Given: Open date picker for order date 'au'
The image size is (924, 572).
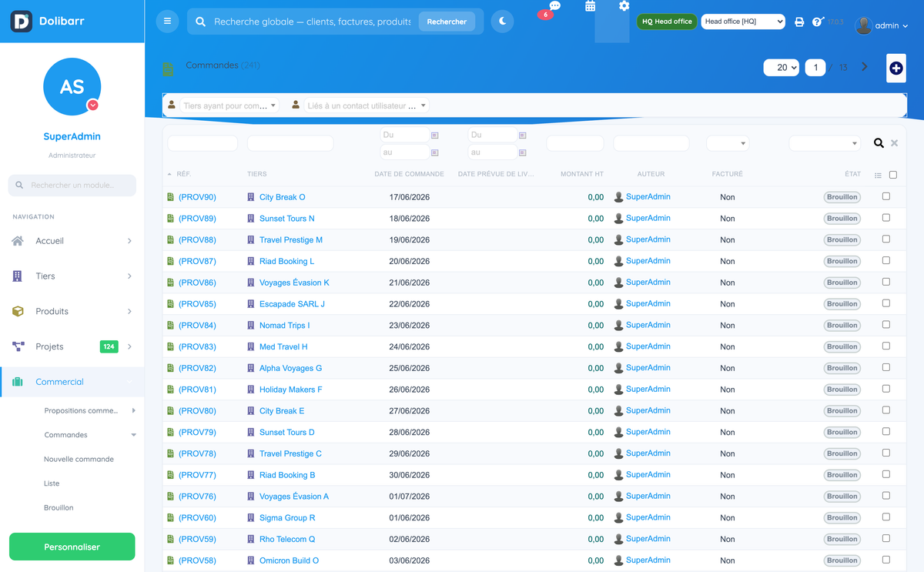Looking at the screenshot, I should click(434, 152).
